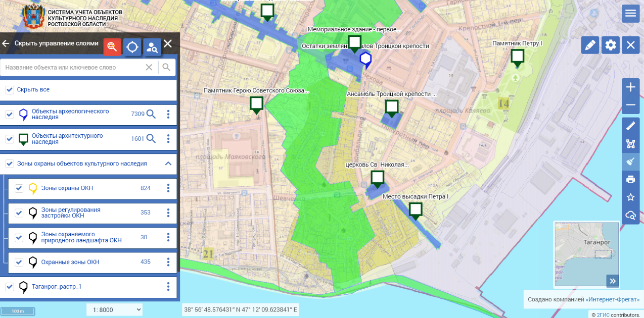Open options menu for Таганрог_растр_1 layer
The height and width of the screenshot is (318, 644).
(x=168, y=287)
